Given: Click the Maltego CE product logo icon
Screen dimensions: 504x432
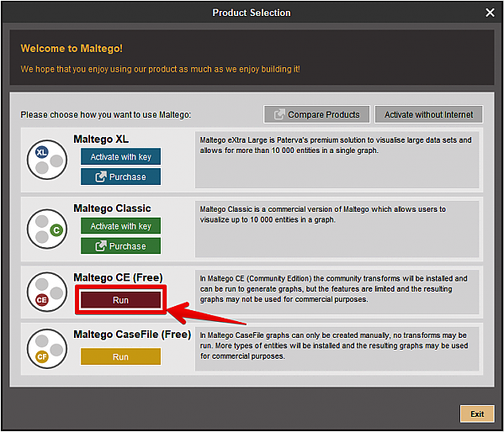Looking at the screenshot, I should (x=47, y=292).
